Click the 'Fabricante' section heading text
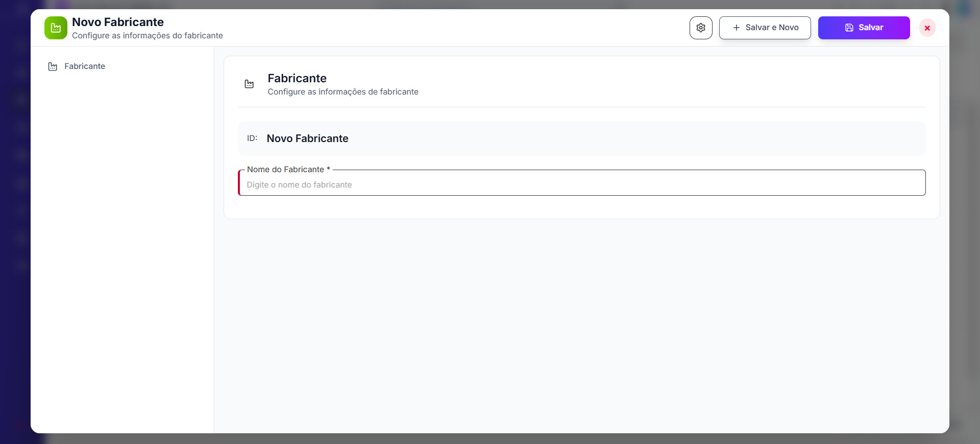The height and width of the screenshot is (444, 980). 297,78
